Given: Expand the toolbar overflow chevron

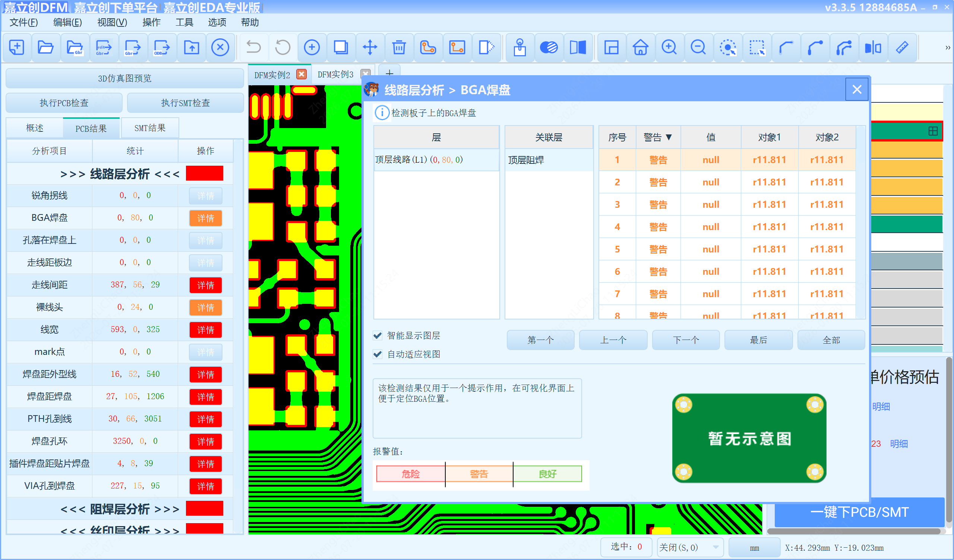Looking at the screenshot, I should tap(948, 48).
